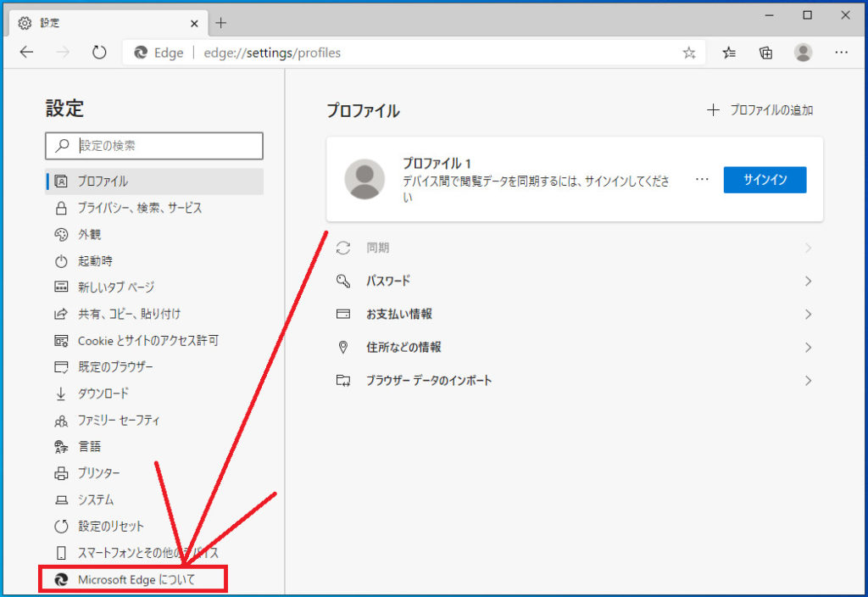Add this page to favorites star

coord(689,53)
